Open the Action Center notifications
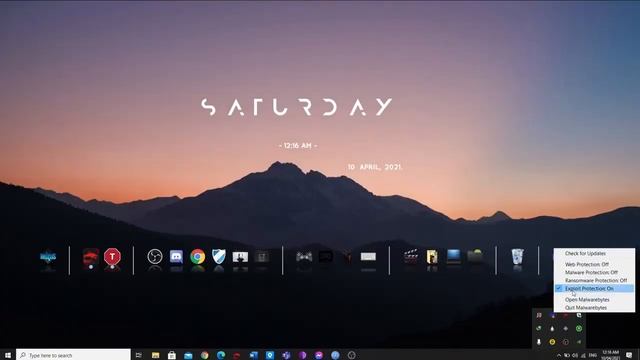Viewport: 640px width, 360px height. pos(629,356)
